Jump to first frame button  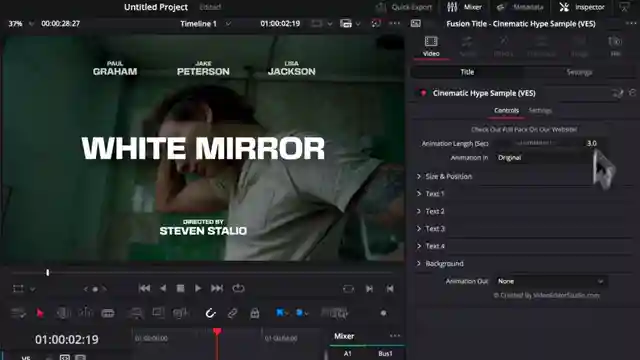tap(144, 289)
